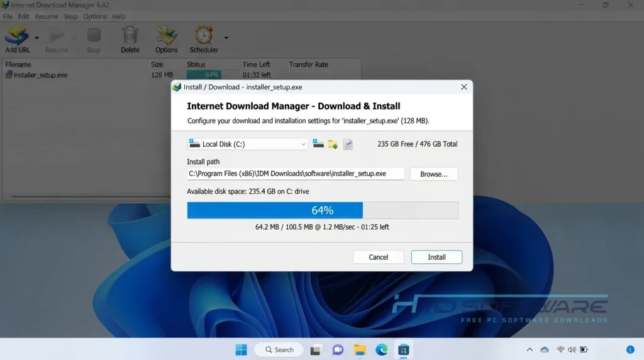Click the Wi-Fi network tray icon
The height and width of the screenshot is (360, 644).
(x=560, y=350)
